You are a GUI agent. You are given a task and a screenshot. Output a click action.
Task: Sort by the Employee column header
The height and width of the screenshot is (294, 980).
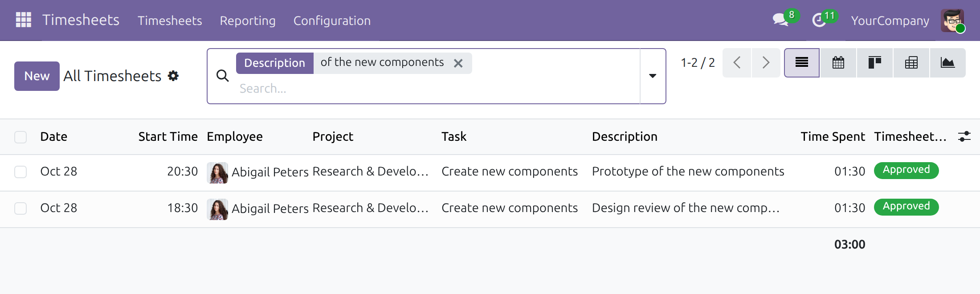pos(235,137)
